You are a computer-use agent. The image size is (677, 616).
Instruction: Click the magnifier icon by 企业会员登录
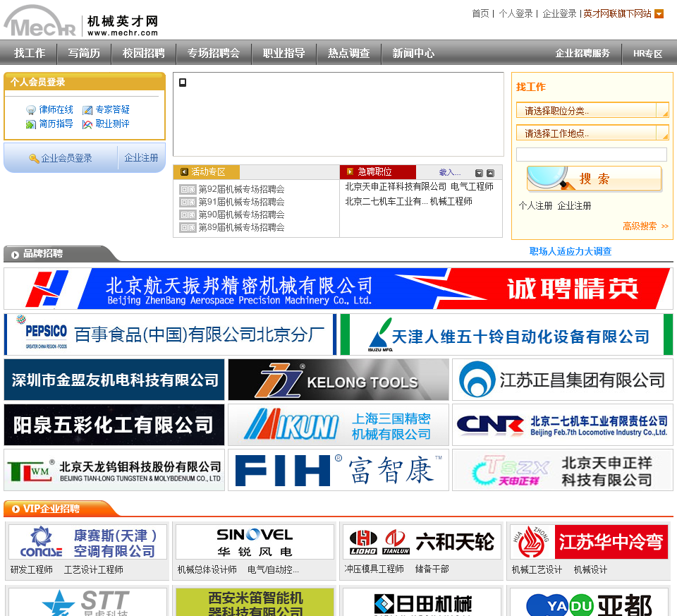(x=34, y=158)
